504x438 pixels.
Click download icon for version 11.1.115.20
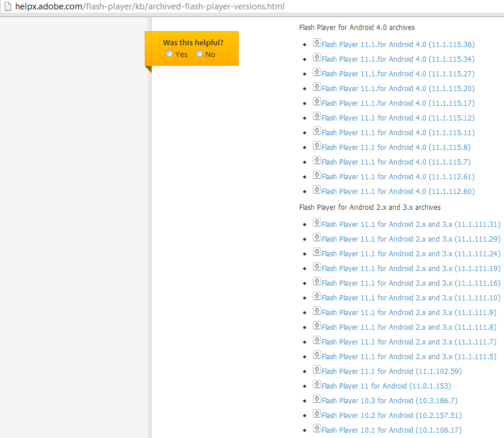pos(317,87)
